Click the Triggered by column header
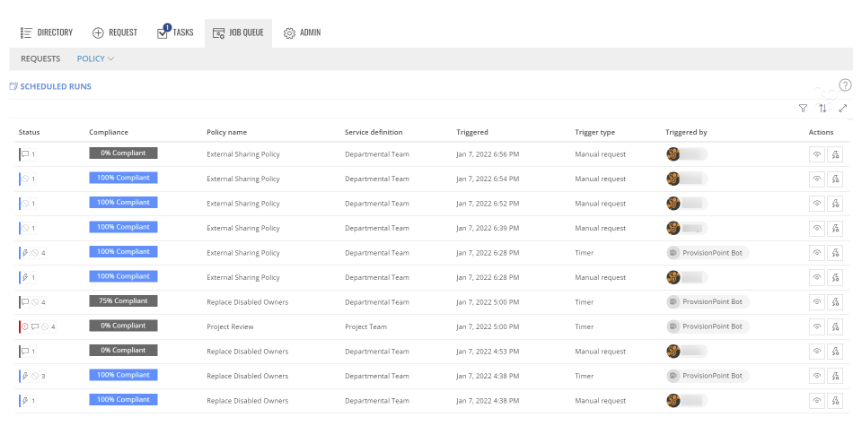 pyautogui.click(x=686, y=132)
